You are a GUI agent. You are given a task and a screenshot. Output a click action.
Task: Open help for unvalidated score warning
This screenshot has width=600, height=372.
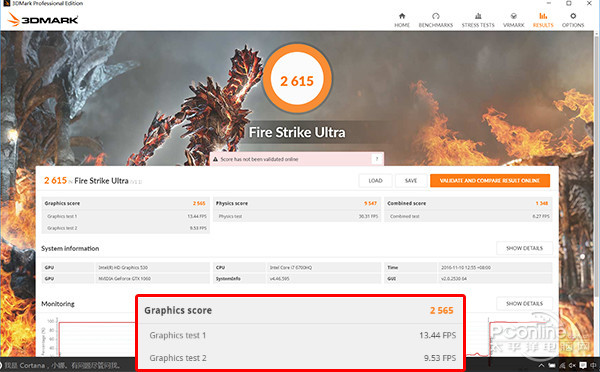click(x=377, y=159)
